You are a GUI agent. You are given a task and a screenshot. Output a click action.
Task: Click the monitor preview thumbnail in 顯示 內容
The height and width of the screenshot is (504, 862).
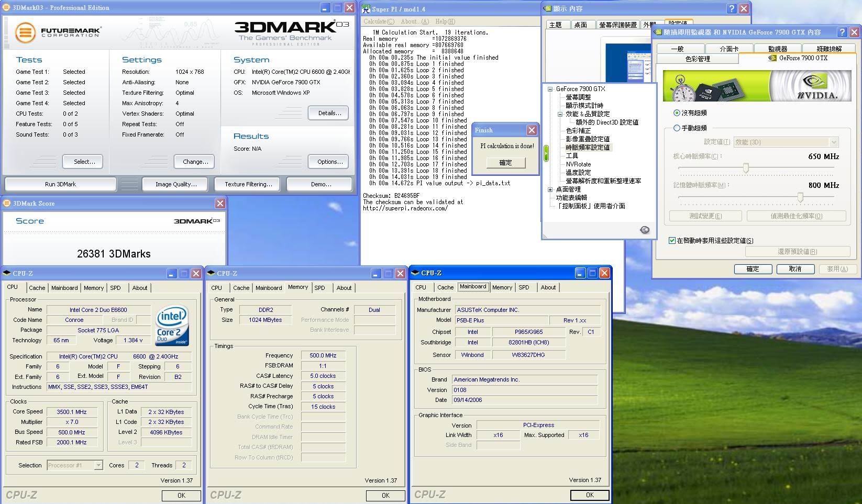[627, 63]
